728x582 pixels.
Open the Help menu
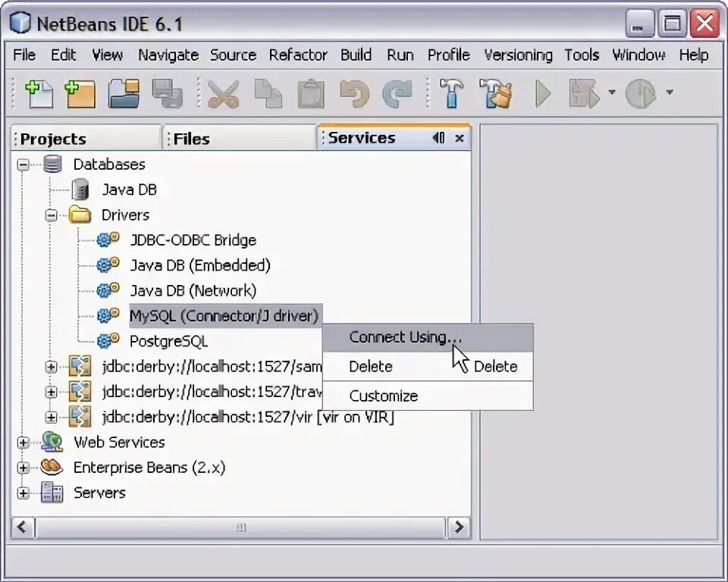[694, 55]
